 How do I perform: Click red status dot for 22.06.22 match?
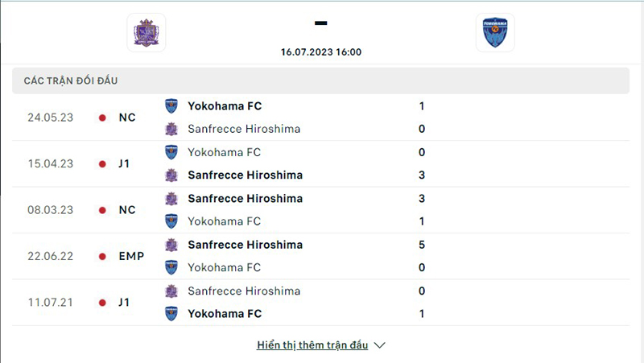pyautogui.click(x=102, y=257)
